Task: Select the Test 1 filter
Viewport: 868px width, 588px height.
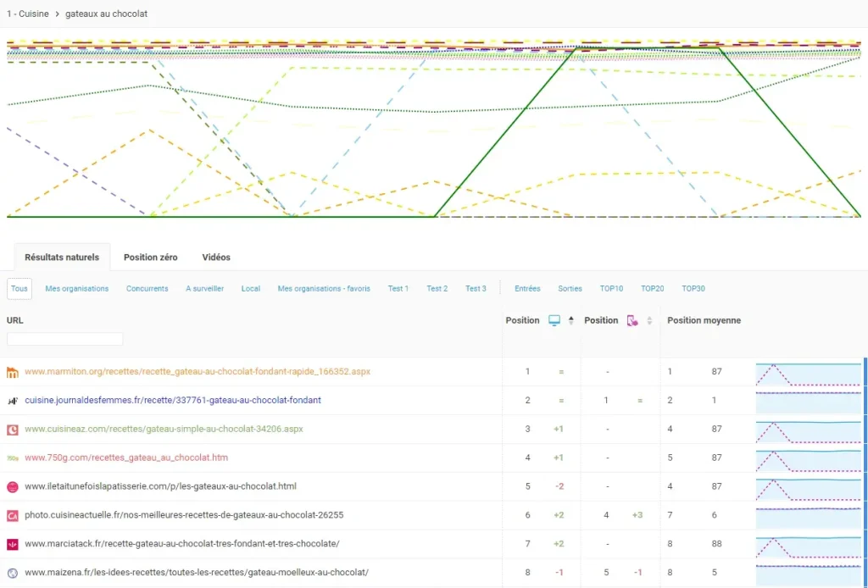Action: tap(398, 289)
